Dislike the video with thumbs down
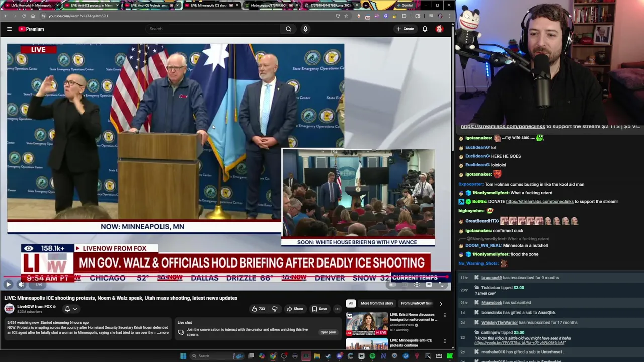The width and height of the screenshot is (644, 362). 275,309
